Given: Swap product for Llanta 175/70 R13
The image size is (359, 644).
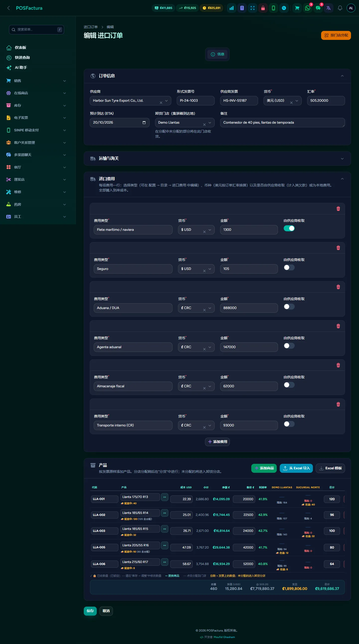Looking at the screenshot, I should point(165,497).
